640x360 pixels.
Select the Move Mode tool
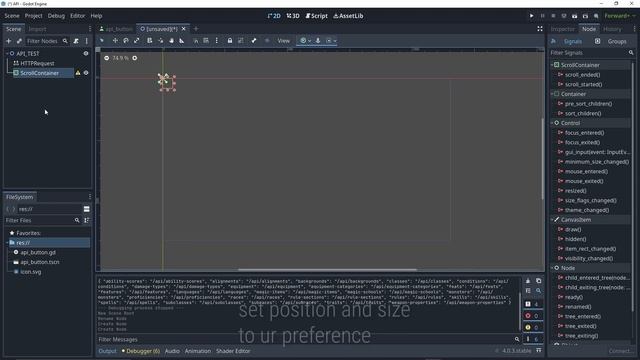(x=115, y=40)
